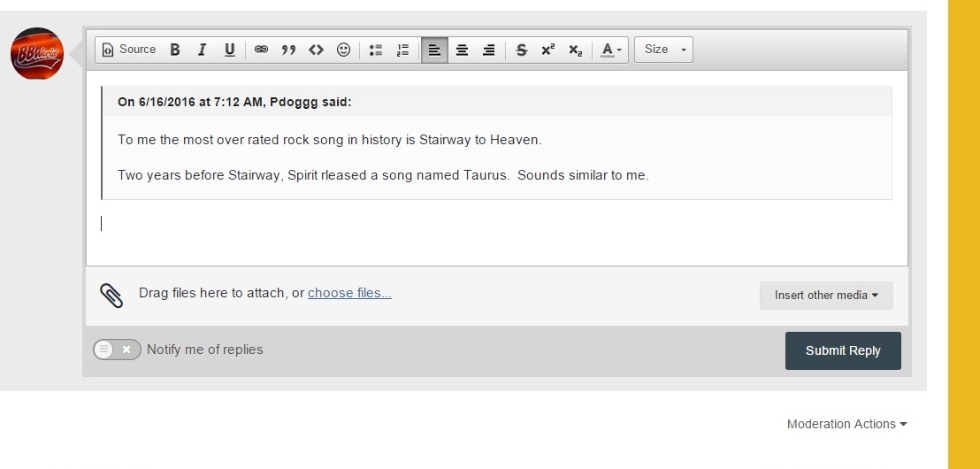Click the Submit Reply button
This screenshot has height=469, width=980.
point(843,350)
